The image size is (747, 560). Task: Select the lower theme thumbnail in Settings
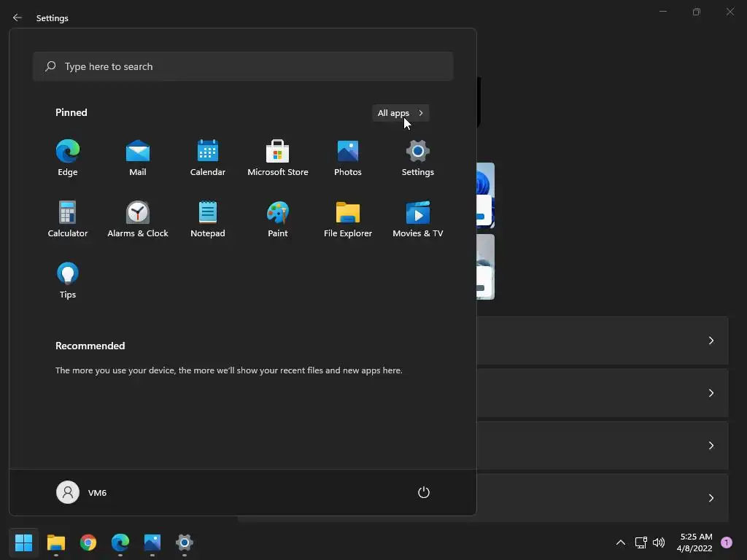485,267
